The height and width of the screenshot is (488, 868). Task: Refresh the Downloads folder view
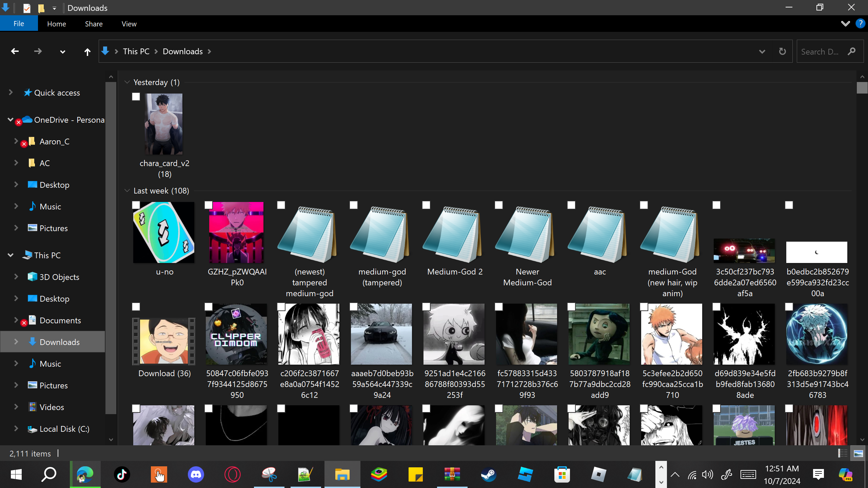coord(782,52)
